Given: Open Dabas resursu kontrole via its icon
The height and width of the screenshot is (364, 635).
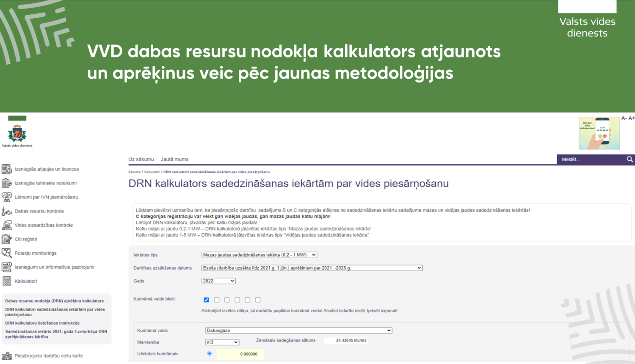Looking at the screenshot, I should tap(7, 211).
